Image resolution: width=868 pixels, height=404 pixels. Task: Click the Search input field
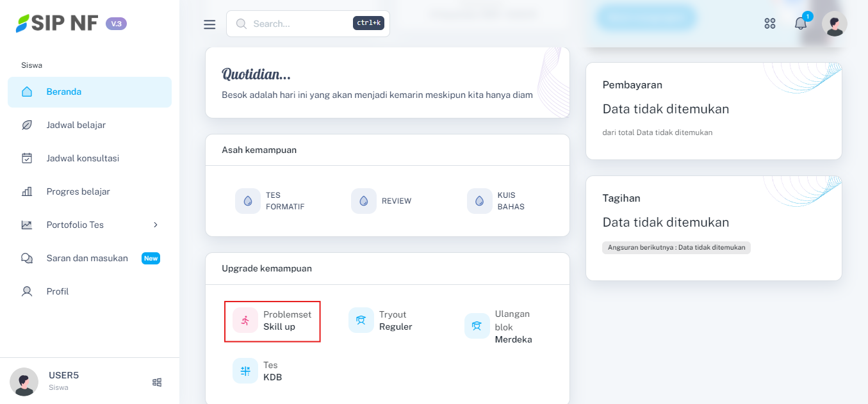tap(298, 24)
